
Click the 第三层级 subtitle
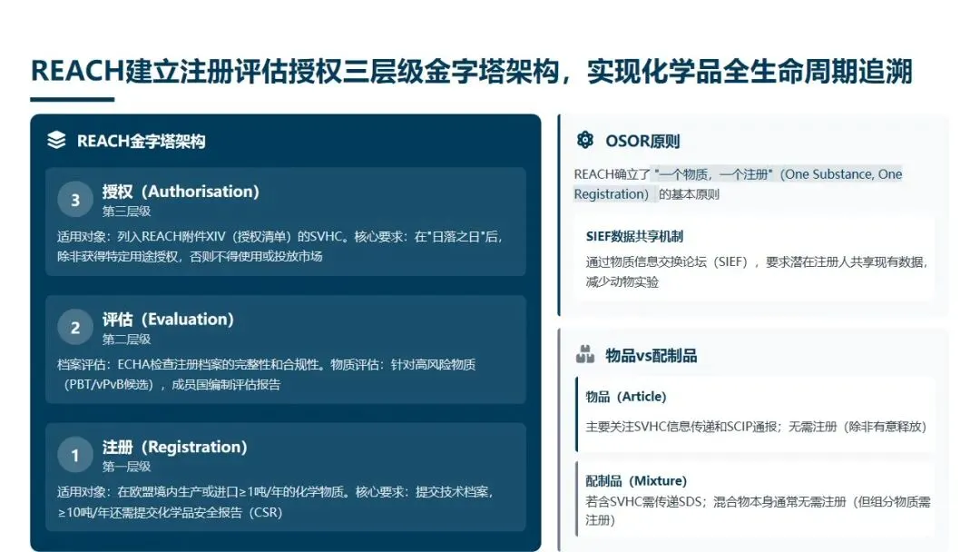127,212
